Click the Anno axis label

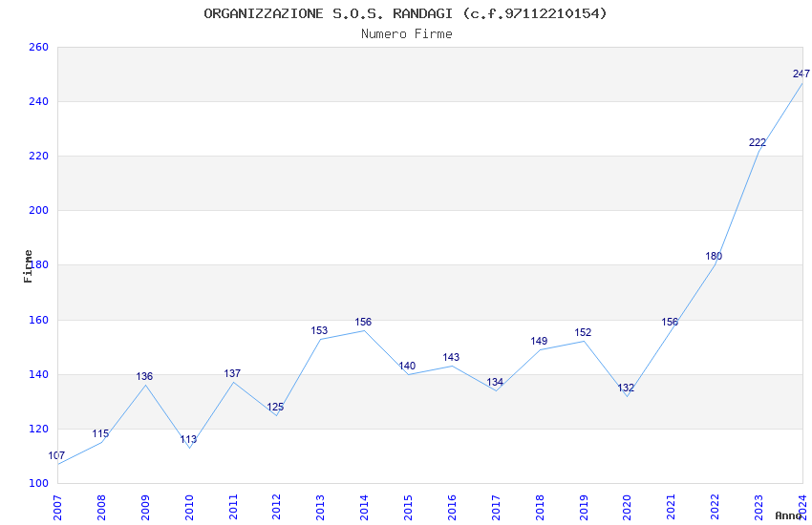(x=788, y=515)
